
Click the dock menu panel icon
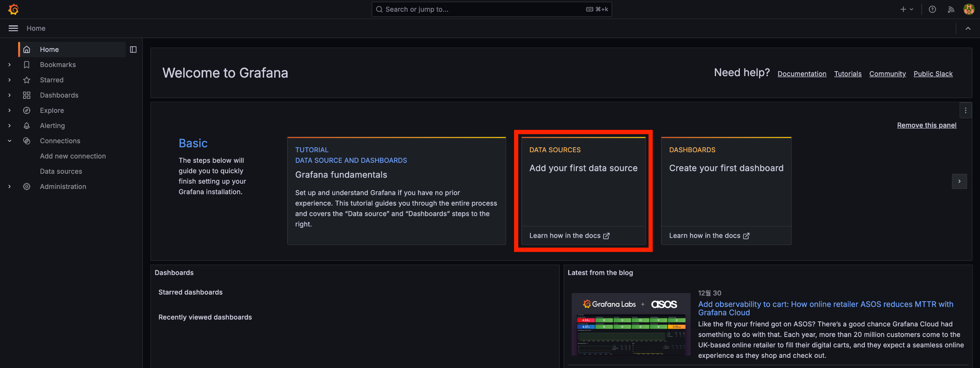[x=133, y=50]
